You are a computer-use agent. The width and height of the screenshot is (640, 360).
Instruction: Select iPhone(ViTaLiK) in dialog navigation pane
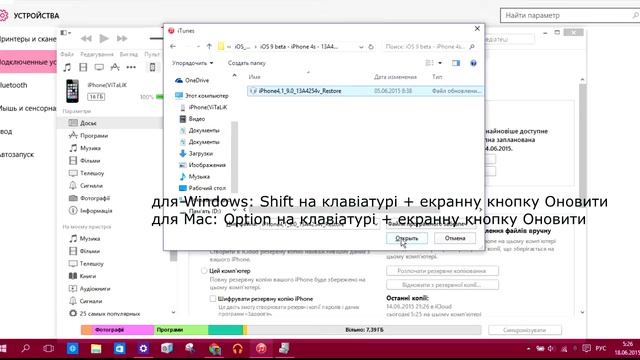(x=203, y=107)
